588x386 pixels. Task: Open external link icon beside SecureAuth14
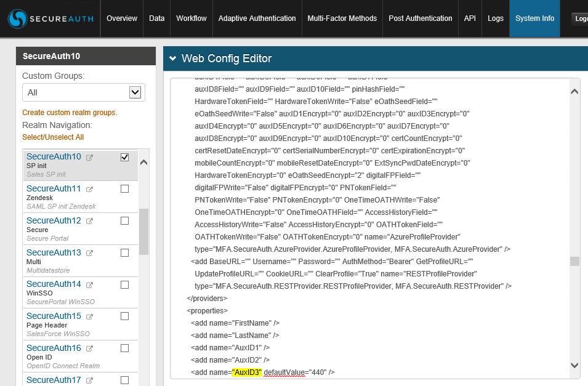tap(90, 285)
